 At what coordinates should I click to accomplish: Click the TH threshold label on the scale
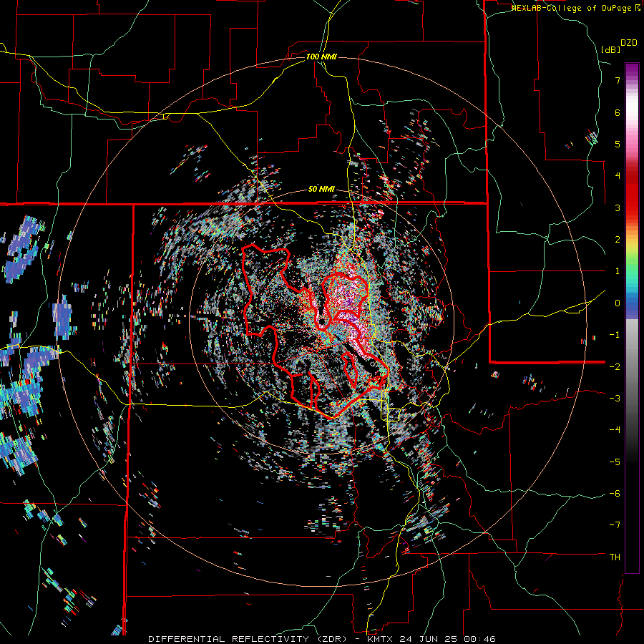(615, 557)
